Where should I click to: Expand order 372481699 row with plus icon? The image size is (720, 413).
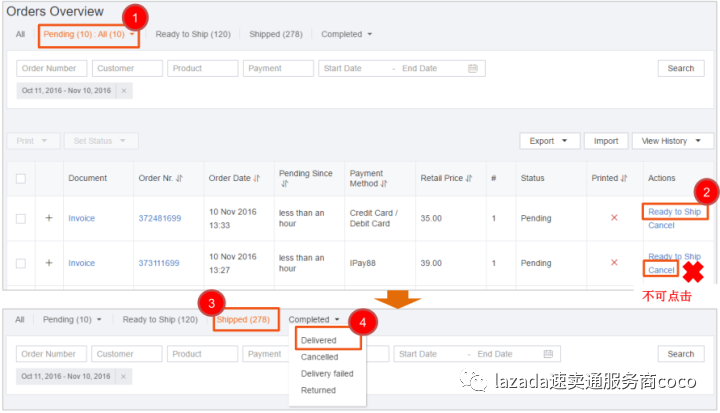tap(49, 218)
